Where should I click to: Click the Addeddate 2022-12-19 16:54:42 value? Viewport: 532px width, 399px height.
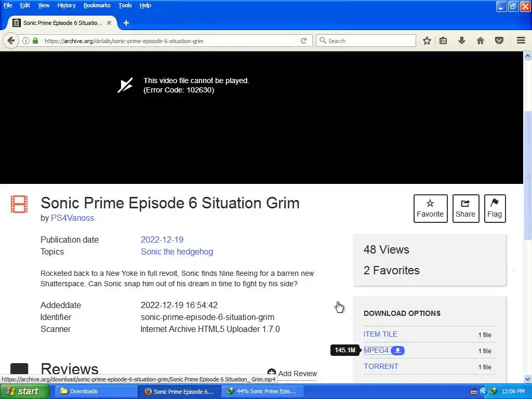click(x=179, y=305)
